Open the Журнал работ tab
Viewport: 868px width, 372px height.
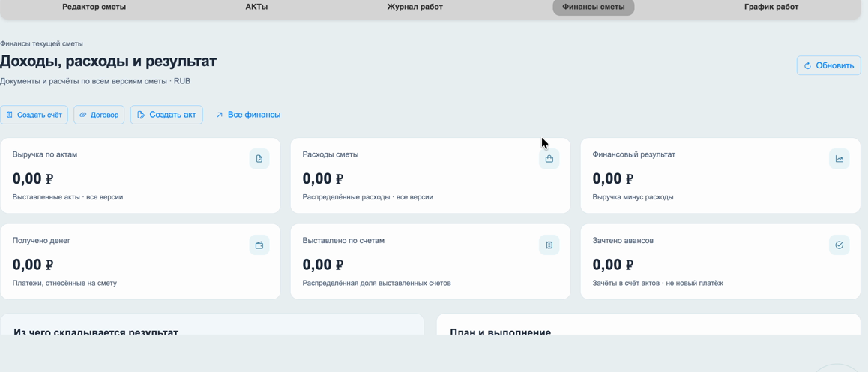coord(415,7)
